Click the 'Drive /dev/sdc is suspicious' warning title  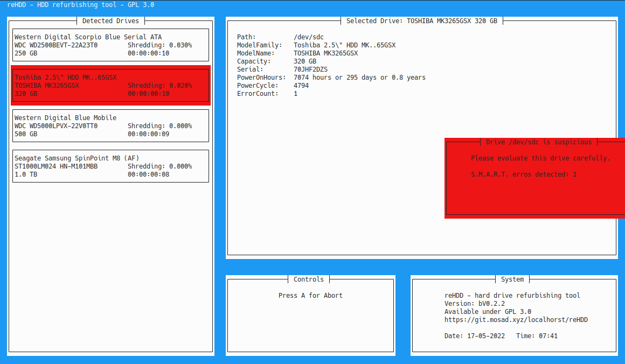click(x=539, y=142)
